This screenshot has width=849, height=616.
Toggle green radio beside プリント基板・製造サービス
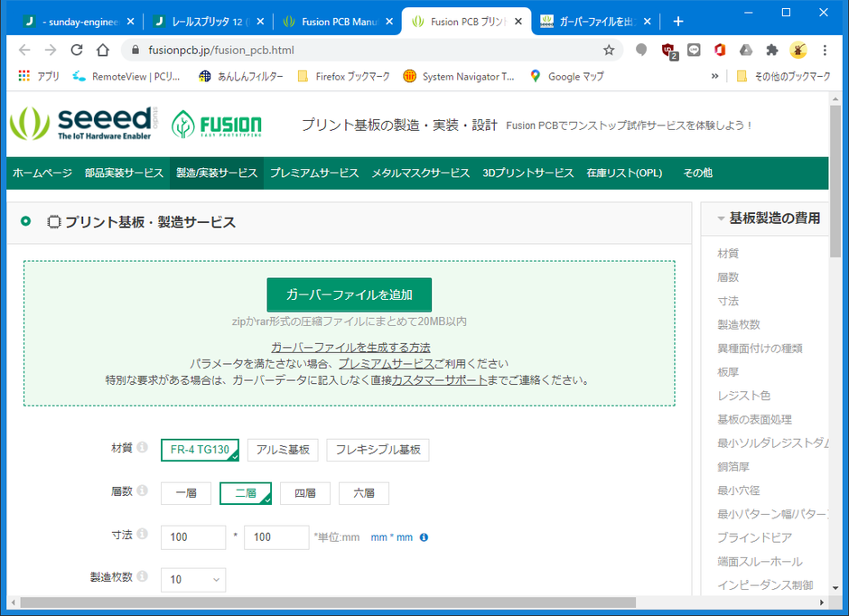coord(25,221)
